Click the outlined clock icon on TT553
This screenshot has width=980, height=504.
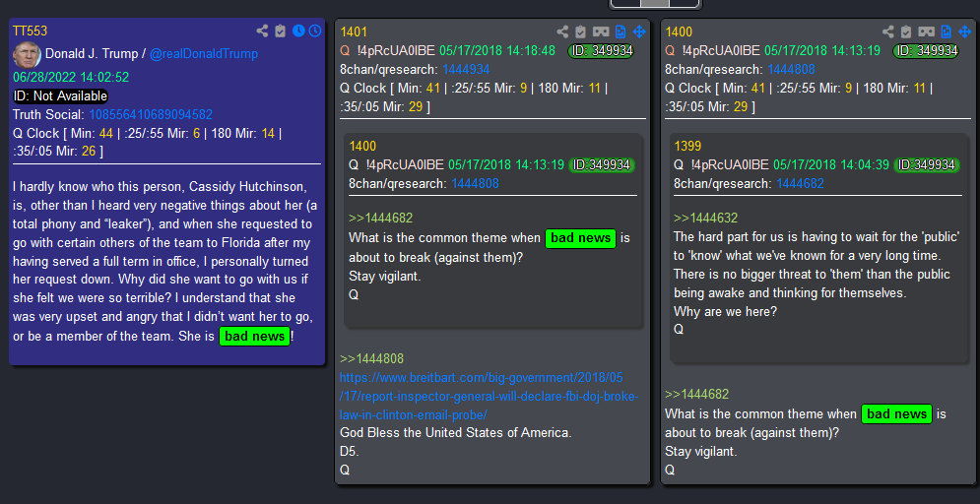pos(314,31)
